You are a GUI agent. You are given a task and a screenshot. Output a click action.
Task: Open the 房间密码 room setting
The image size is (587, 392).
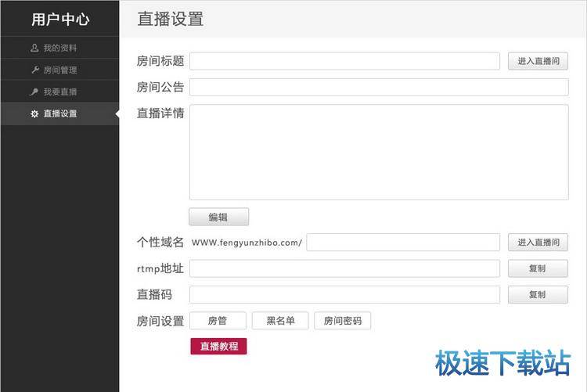coord(343,321)
